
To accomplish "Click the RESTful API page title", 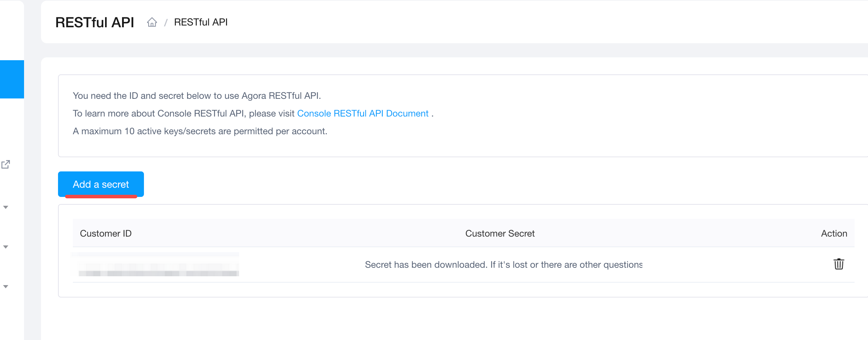I will 94,22.
